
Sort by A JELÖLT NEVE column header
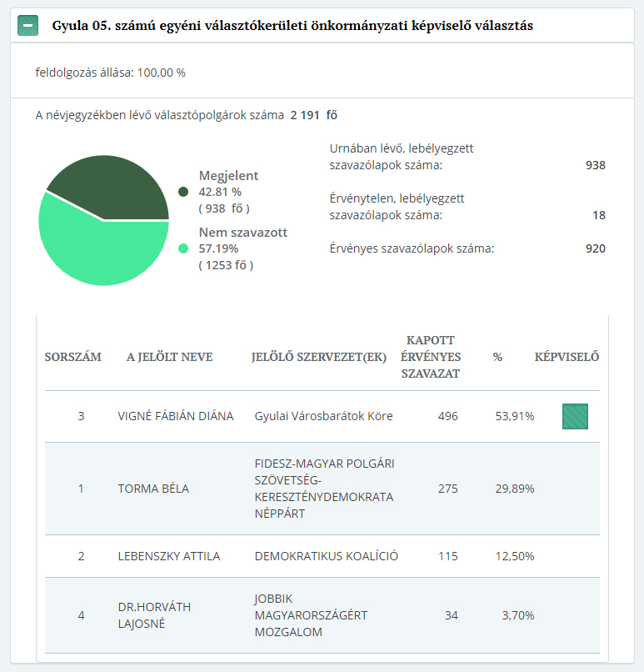169,357
